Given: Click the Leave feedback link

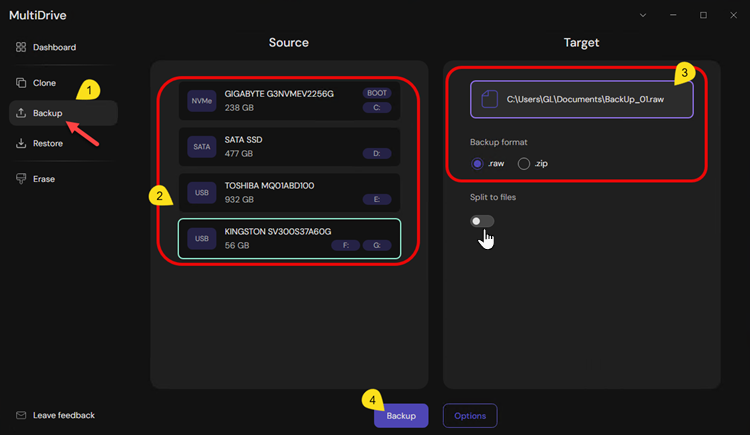Looking at the screenshot, I should (63, 415).
